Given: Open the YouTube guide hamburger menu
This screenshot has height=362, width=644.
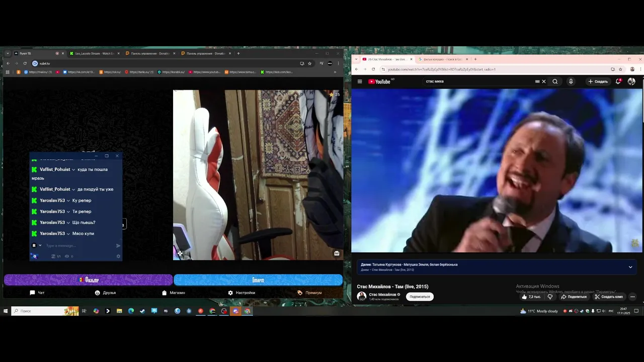Looking at the screenshot, I should pos(360,81).
